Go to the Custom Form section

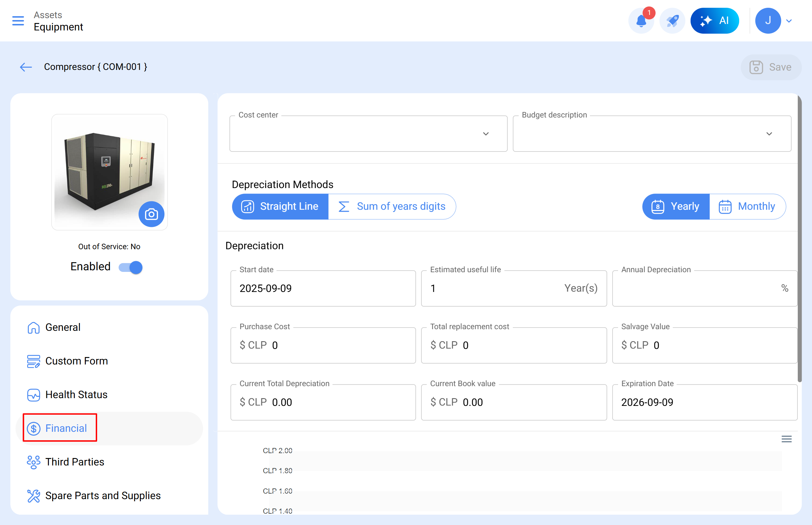click(76, 361)
